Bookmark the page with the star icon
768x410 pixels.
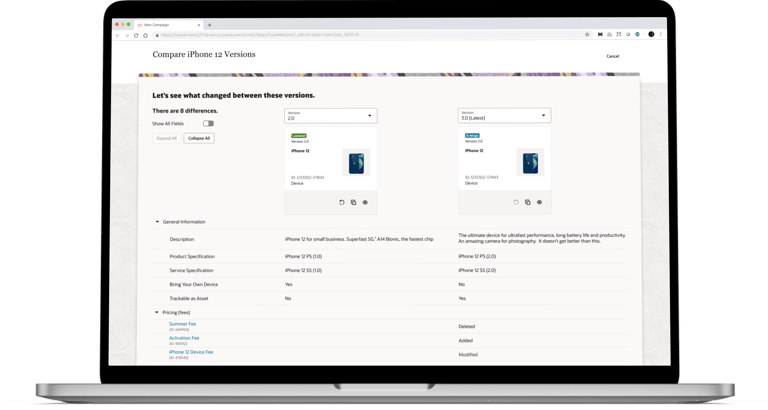587,35
